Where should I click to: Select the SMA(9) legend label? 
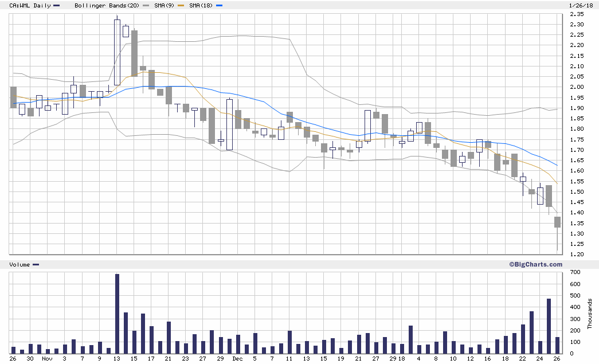[165, 5]
